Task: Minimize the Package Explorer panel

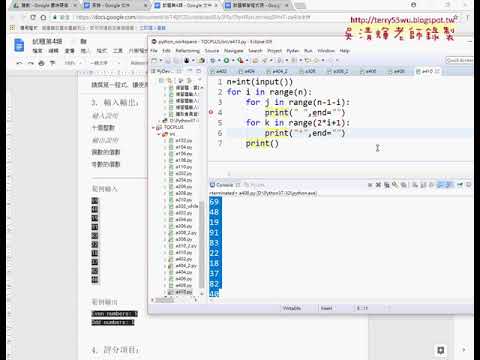Action: tap(190, 71)
